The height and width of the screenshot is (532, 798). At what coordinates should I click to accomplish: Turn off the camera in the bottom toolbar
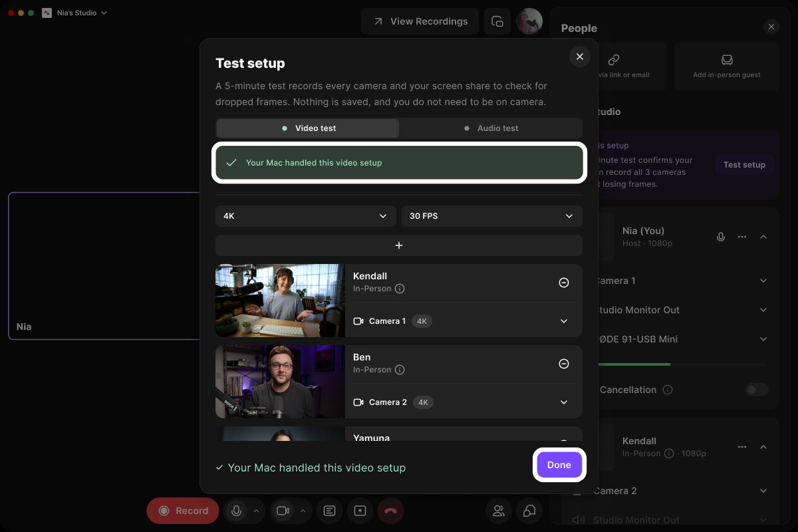click(x=283, y=511)
